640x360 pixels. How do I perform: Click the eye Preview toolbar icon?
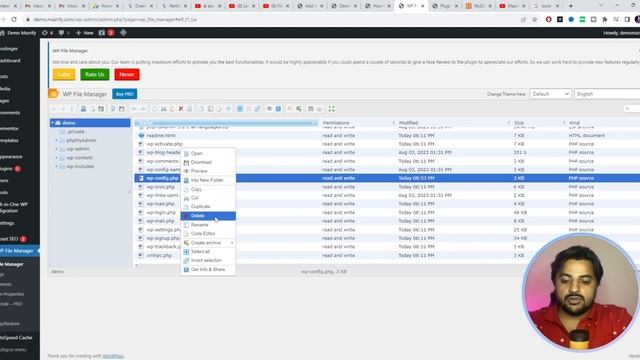(x=269, y=109)
